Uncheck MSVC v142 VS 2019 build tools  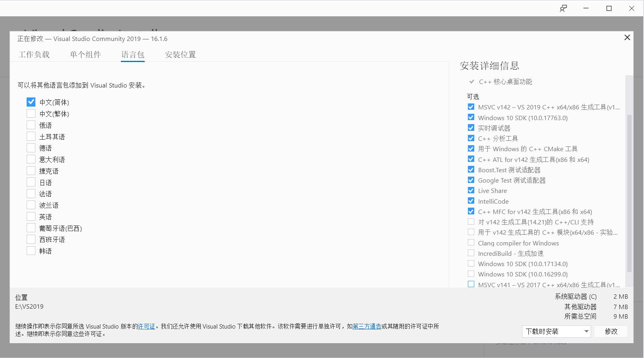point(471,107)
